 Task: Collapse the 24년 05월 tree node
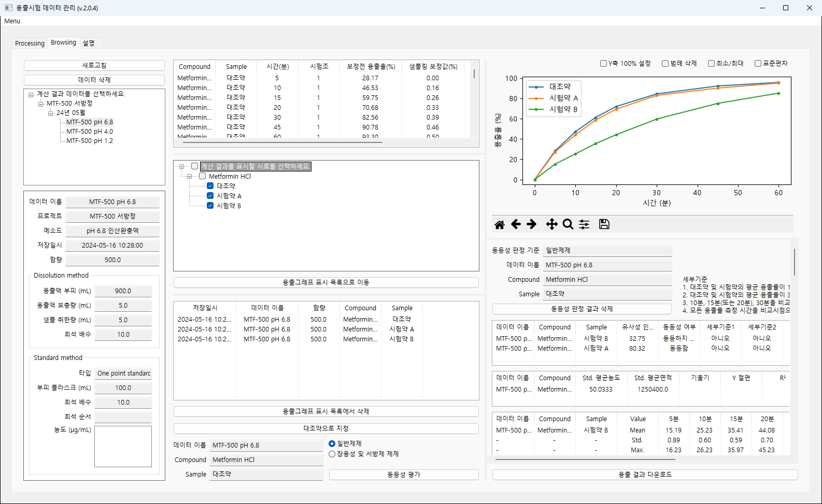click(51, 113)
